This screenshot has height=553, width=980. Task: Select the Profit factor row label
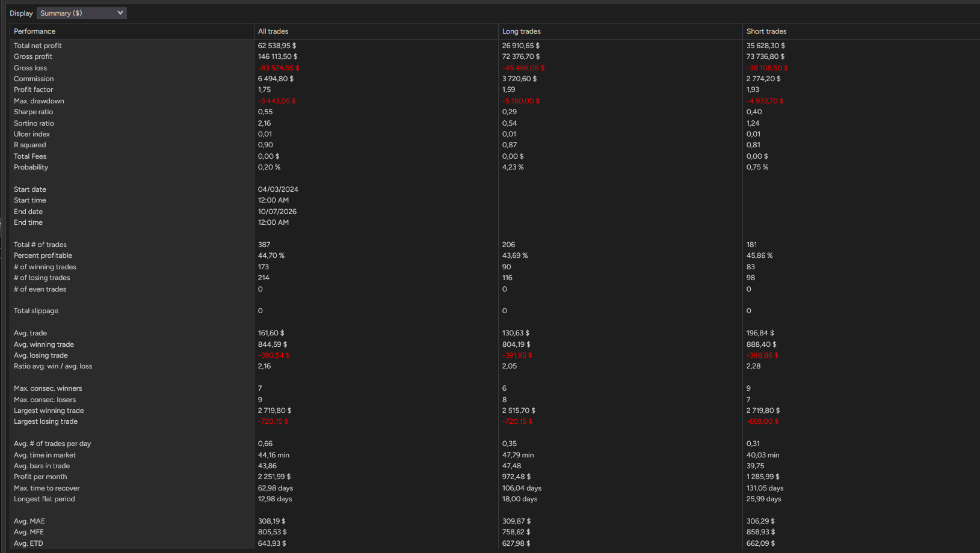pos(34,90)
